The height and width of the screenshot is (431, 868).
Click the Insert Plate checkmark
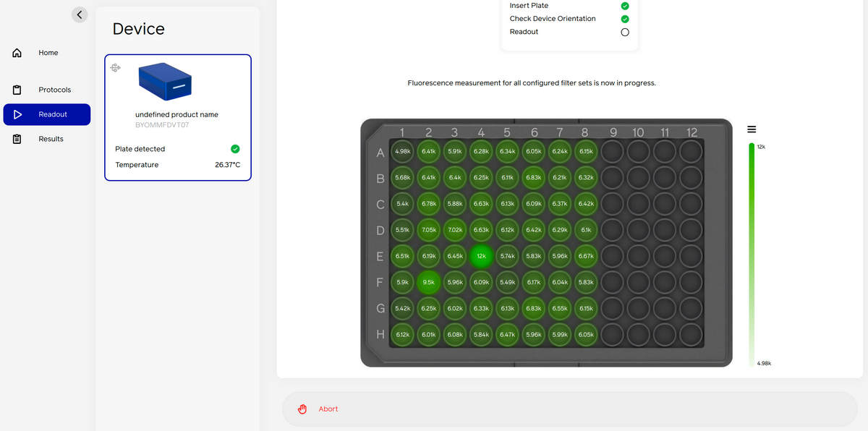tap(625, 6)
